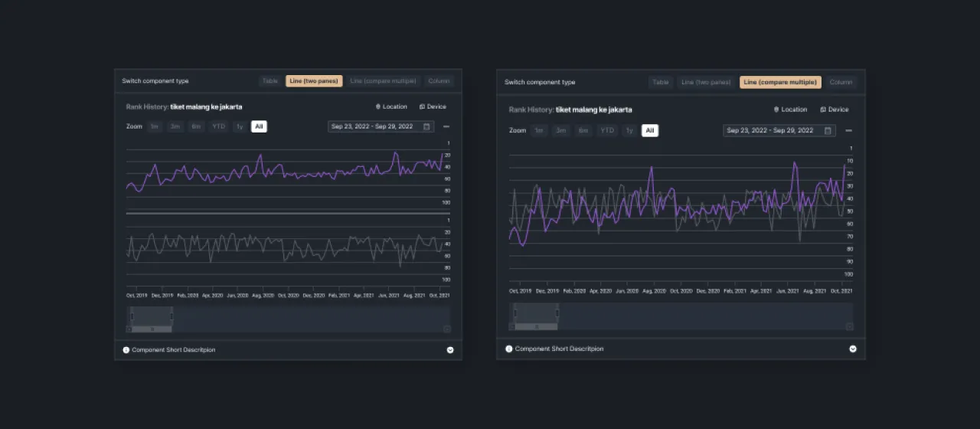
Task: Click navigator end handle in two-panes panel
Action: pos(171,316)
